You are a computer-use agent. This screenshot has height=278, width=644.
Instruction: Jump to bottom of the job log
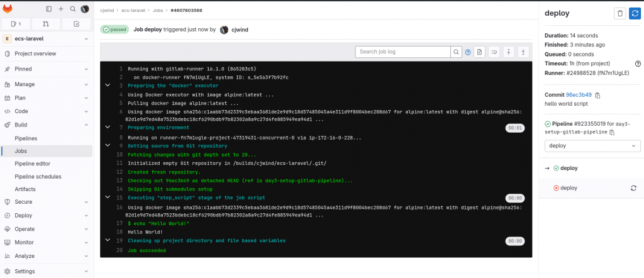click(x=523, y=52)
